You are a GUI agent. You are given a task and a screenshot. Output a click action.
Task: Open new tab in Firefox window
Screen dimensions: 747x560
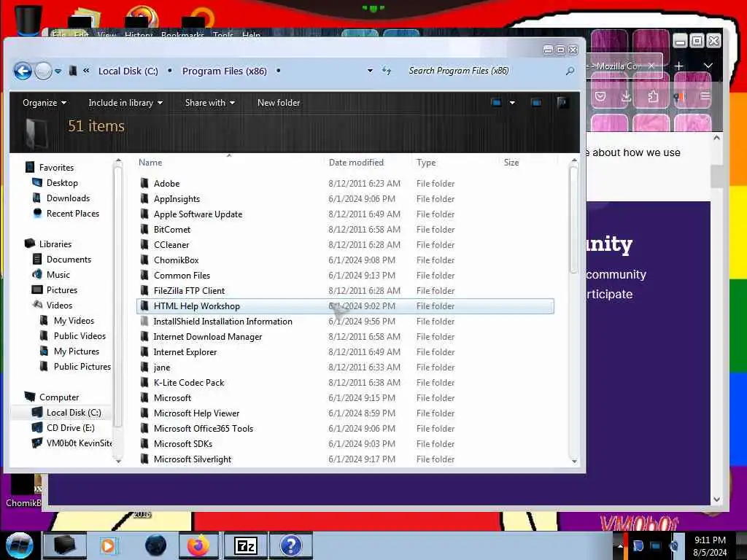click(x=679, y=66)
